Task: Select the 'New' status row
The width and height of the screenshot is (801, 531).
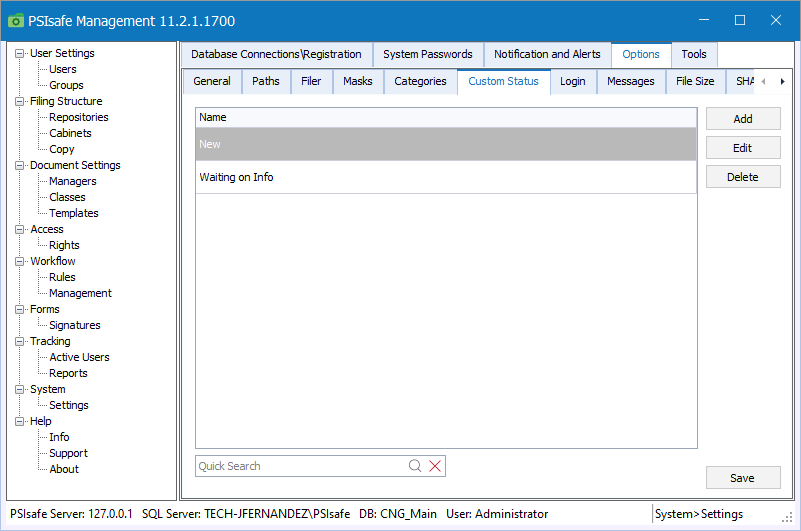Action: (446, 144)
